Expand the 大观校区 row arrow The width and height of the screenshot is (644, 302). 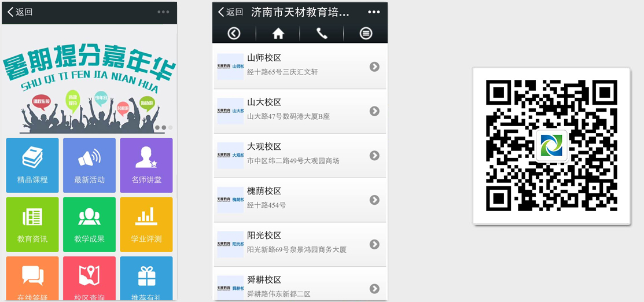pyautogui.click(x=374, y=156)
